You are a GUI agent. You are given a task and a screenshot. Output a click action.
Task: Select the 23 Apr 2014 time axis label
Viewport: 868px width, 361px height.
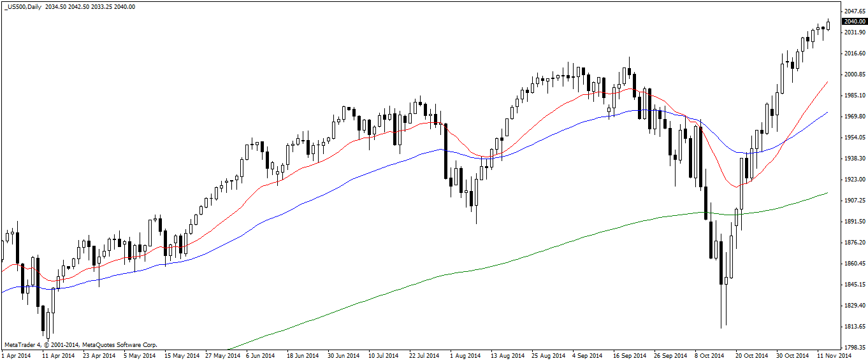point(99,356)
